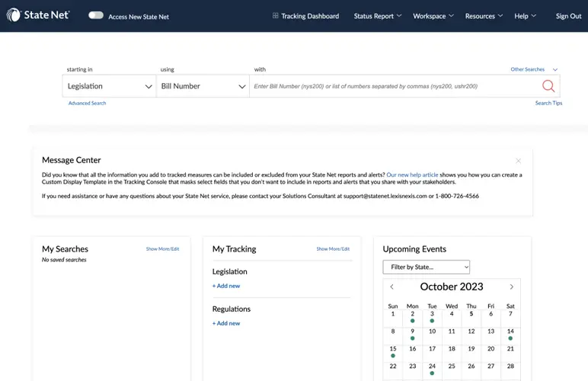Go to previous month in calendar

click(392, 287)
